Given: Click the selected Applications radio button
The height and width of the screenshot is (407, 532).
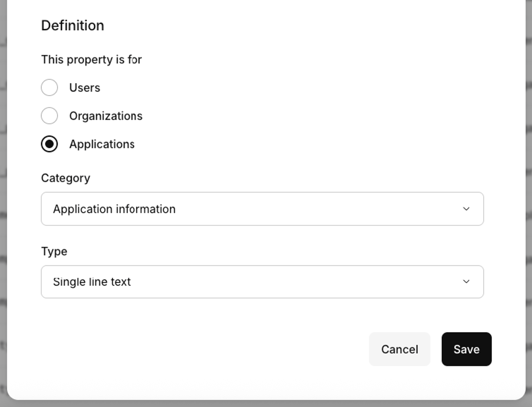Looking at the screenshot, I should click(x=49, y=144).
